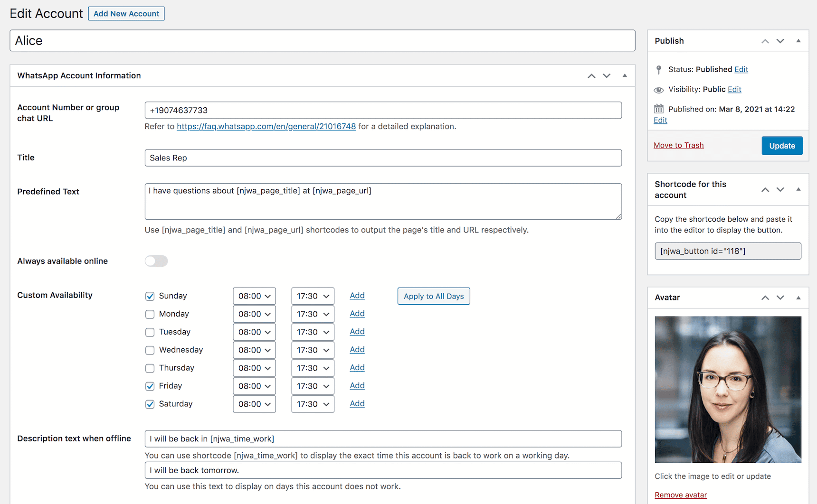
Task: Open Monday end time dropdown
Action: [x=313, y=314]
